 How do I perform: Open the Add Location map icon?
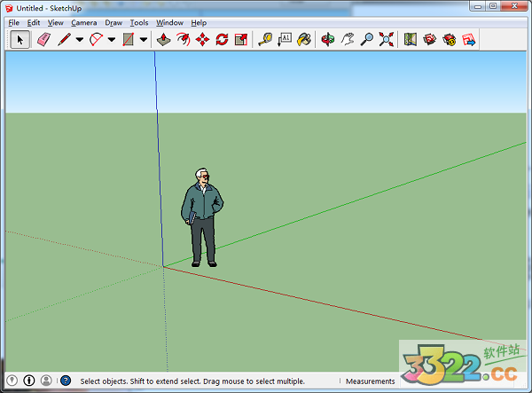pos(411,40)
